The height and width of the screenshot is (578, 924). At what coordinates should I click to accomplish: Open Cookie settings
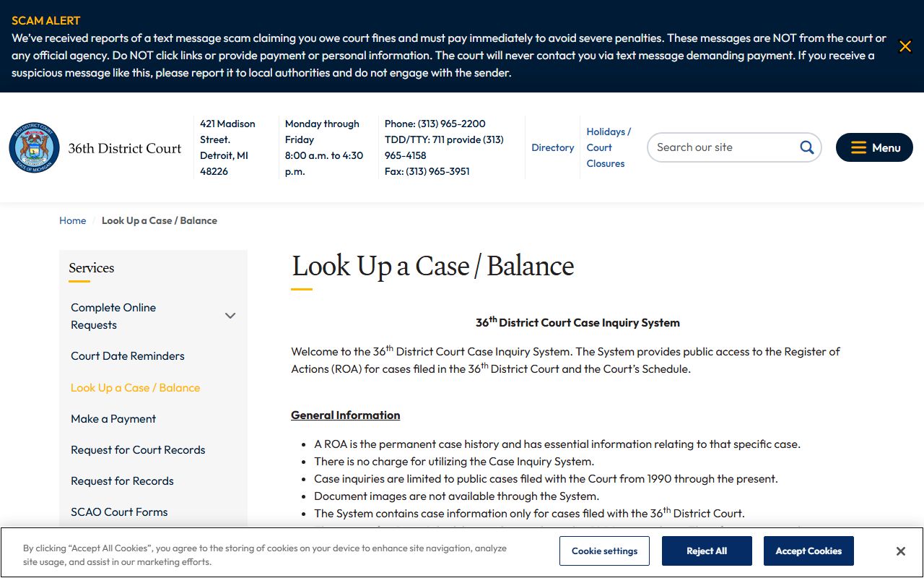point(604,551)
